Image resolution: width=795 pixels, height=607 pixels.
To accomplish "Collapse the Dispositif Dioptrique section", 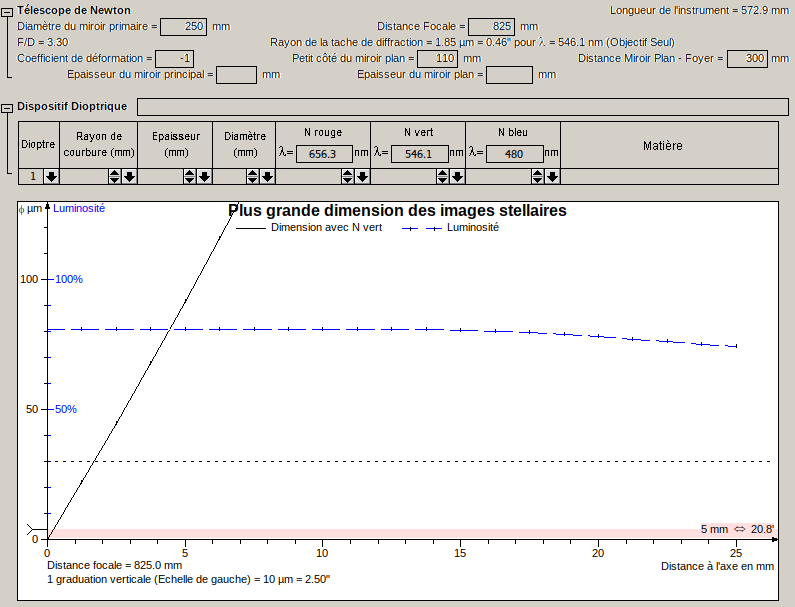I will coord(7,109).
